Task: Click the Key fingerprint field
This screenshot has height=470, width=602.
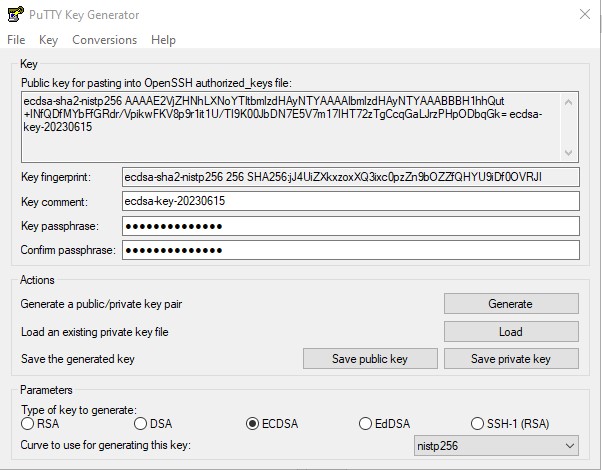Action: tap(351, 177)
